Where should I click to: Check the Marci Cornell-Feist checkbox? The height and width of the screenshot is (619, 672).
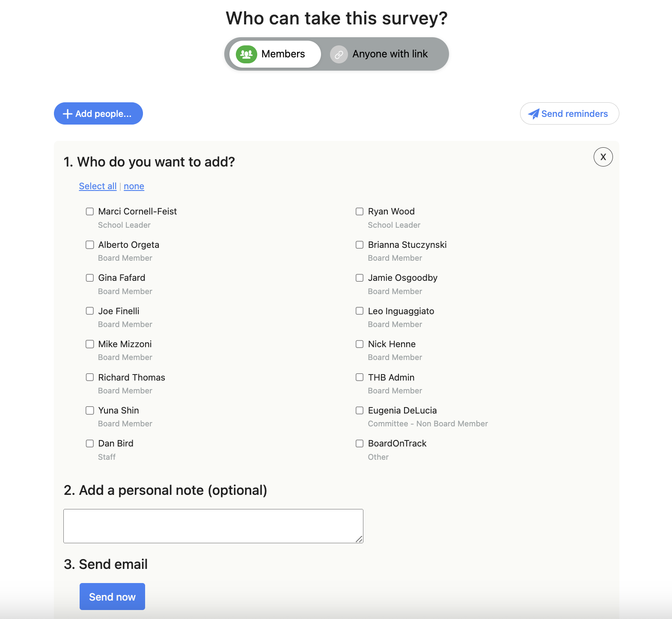[90, 211]
